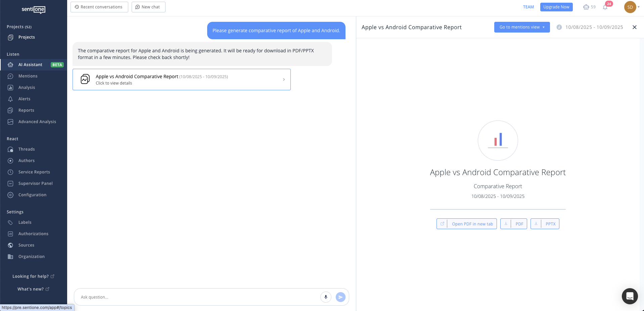Image resolution: width=644 pixels, height=311 pixels.
Task: Close the report panel with X
Action: pos(634,27)
